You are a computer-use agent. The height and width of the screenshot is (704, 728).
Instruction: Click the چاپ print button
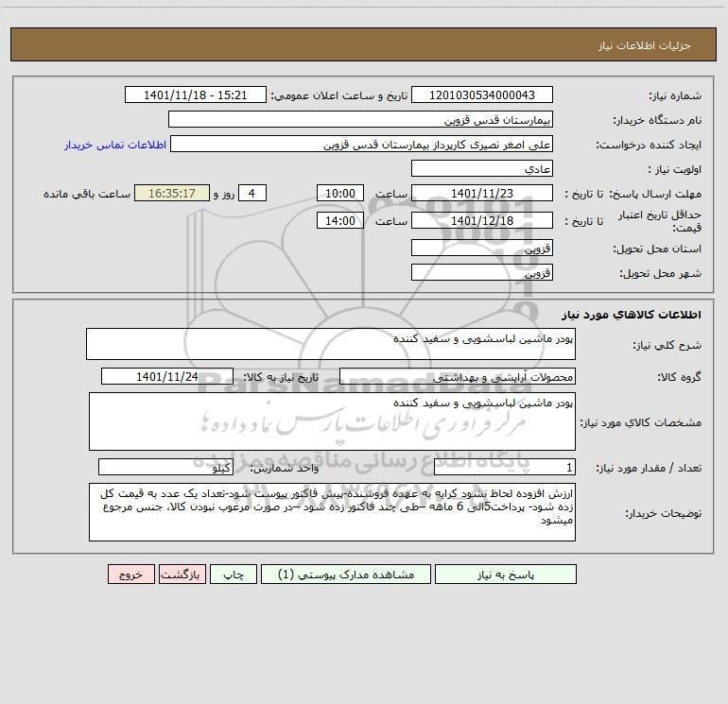(234, 574)
